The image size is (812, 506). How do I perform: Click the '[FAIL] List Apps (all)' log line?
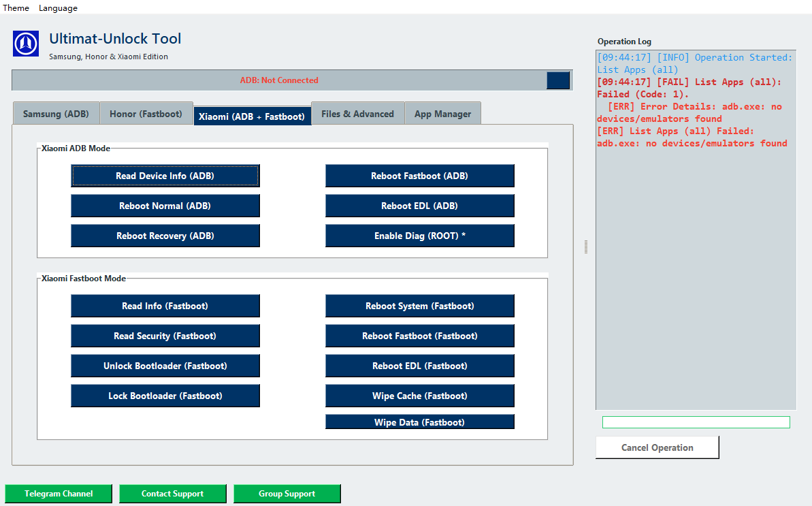pos(689,88)
